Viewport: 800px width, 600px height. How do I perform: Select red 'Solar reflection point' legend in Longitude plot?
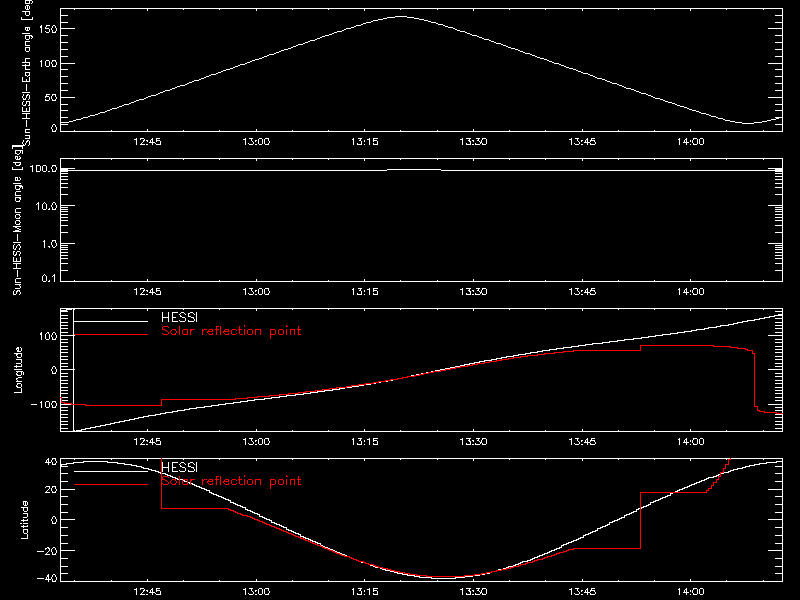[x=231, y=331]
